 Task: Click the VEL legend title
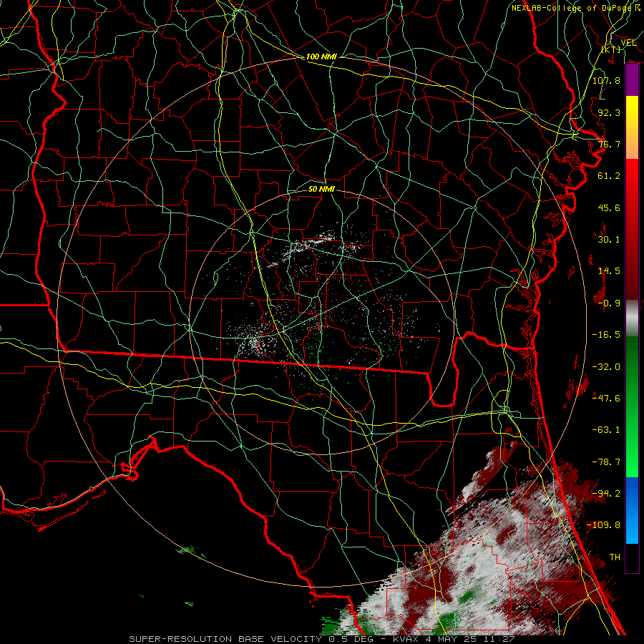pos(628,43)
